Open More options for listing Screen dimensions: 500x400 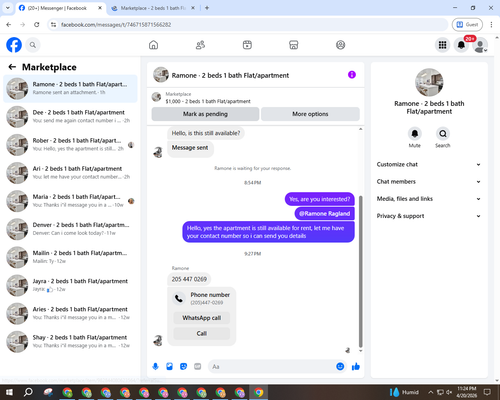coord(310,114)
